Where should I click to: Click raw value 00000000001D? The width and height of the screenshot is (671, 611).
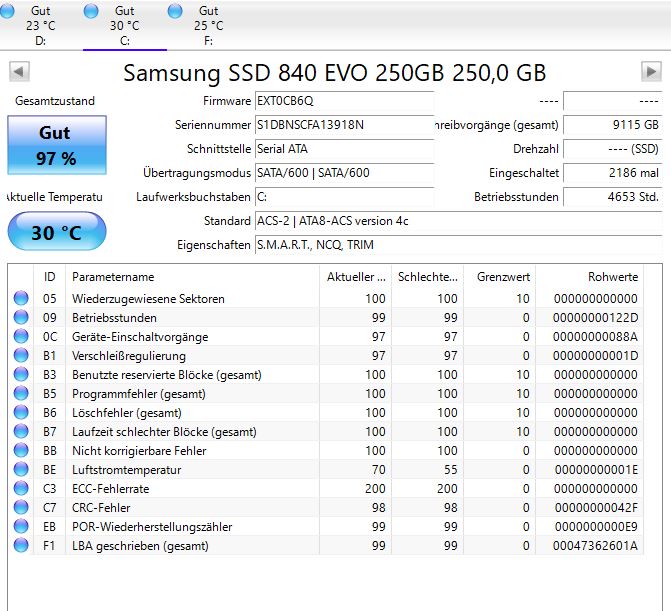pos(595,356)
